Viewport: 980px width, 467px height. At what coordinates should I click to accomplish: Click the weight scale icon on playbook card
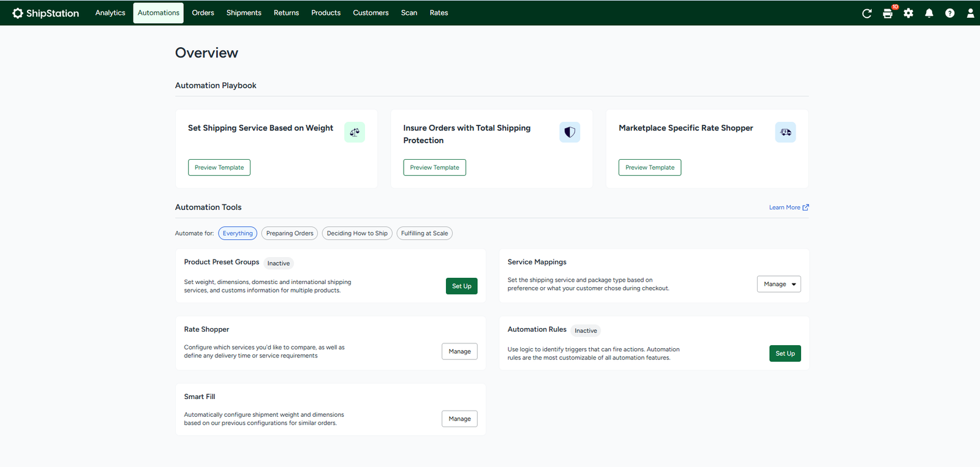pos(355,132)
